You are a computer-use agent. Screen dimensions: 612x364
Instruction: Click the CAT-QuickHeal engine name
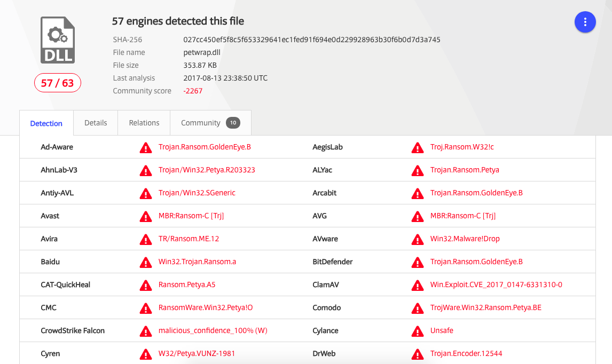pyautogui.click(x=65, y=285)
